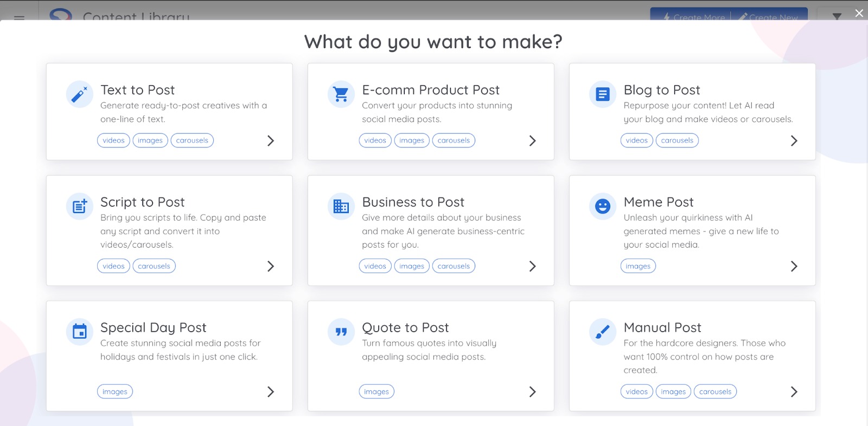Select videos tag under Blog to Post
868x426 pixels.
[636, 140]
